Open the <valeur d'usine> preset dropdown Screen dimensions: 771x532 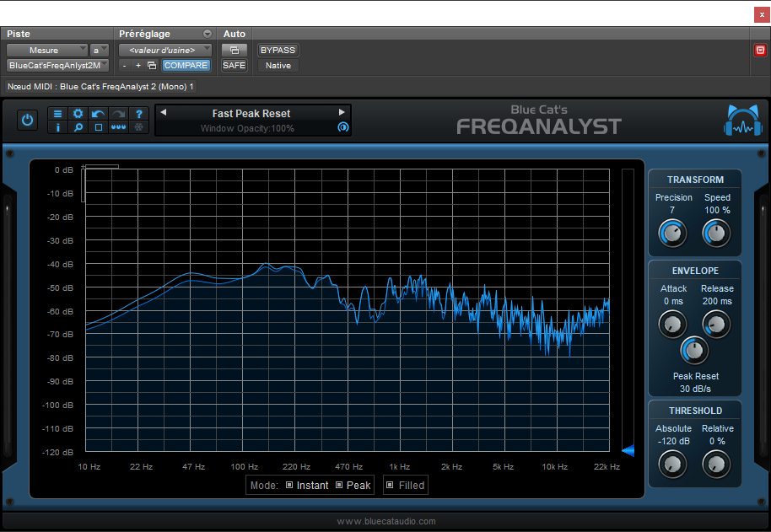click(165, 50)
